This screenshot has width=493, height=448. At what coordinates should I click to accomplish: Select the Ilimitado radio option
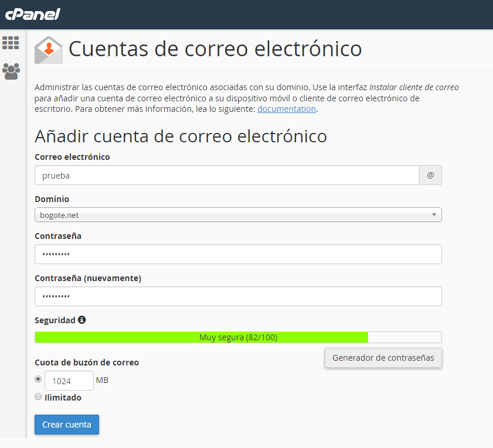pos(39,397)
